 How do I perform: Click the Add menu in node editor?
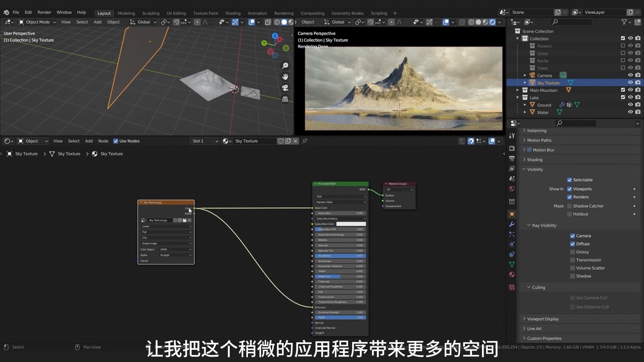tap(89, 140)
